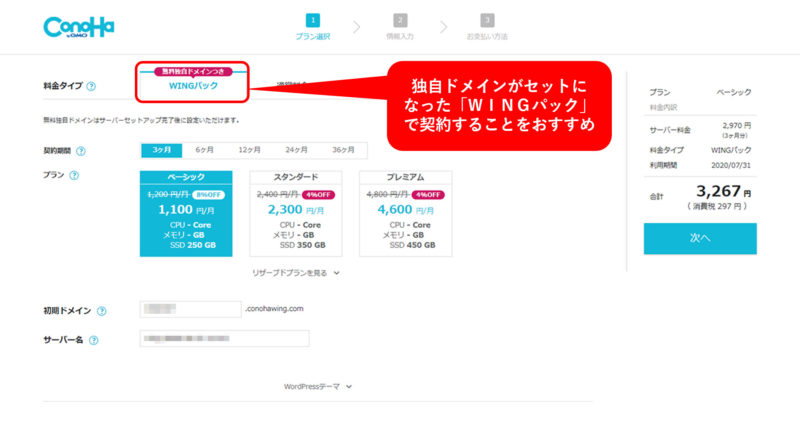Select 12ヶ月 contract period
Screen dimensions: 800x425
click(x=249, y=150)
